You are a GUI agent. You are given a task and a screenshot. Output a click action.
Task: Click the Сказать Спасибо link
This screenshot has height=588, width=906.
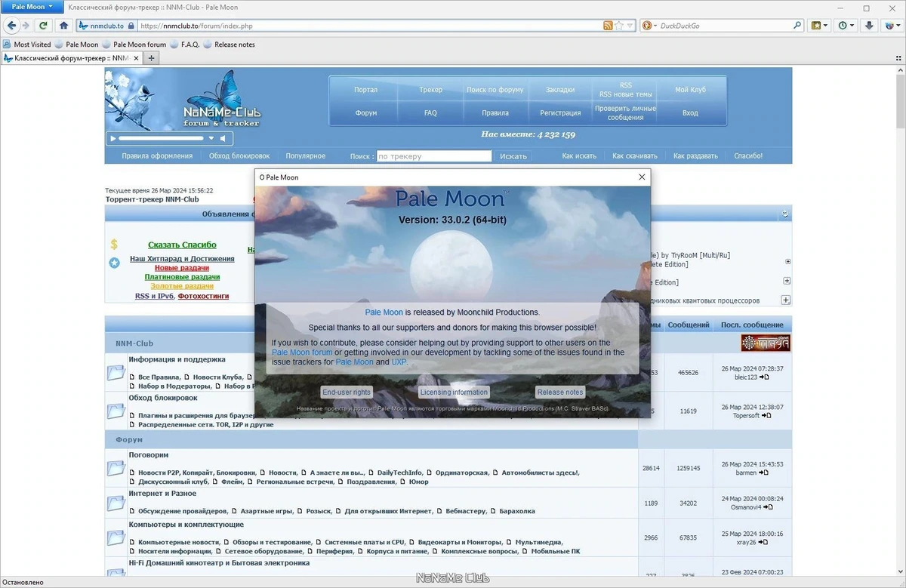182,245
